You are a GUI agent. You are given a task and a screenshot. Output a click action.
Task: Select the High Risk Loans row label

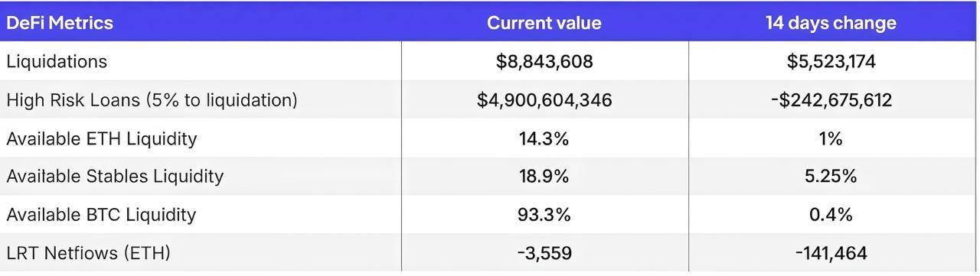click(152, 100)
